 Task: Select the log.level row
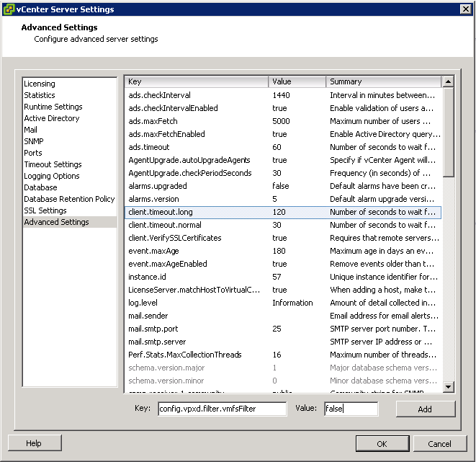283,303
